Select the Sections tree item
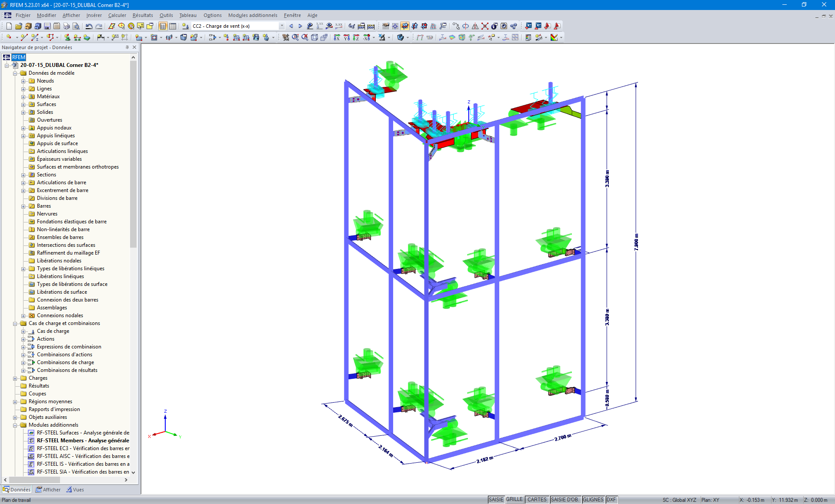 (46, 175)
